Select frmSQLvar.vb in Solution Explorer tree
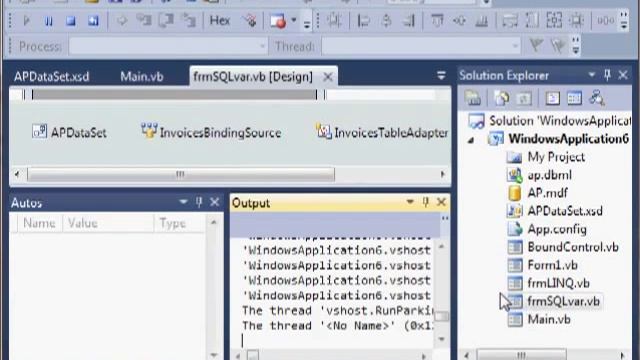Image resolution: width=640 pixels, height=360 pixels. tap(563, 301)
